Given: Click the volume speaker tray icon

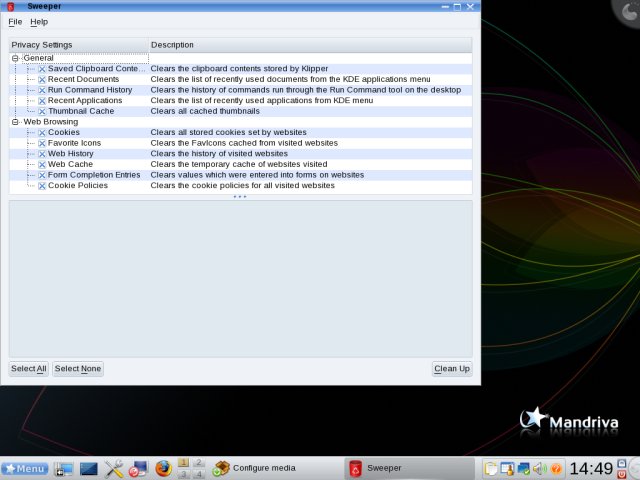Looking at the screenshot, I should [x=539, y=468].
